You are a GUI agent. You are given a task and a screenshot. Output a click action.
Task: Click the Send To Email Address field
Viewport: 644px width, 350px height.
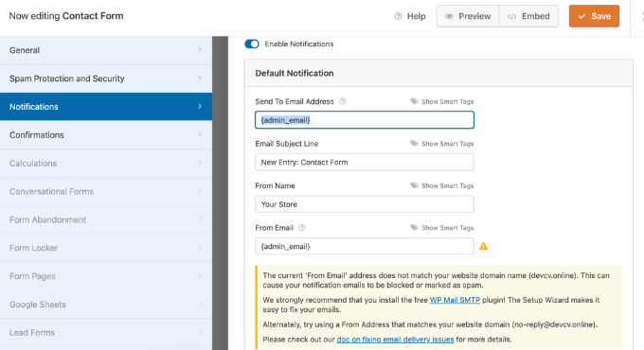[x=365, y=120]
